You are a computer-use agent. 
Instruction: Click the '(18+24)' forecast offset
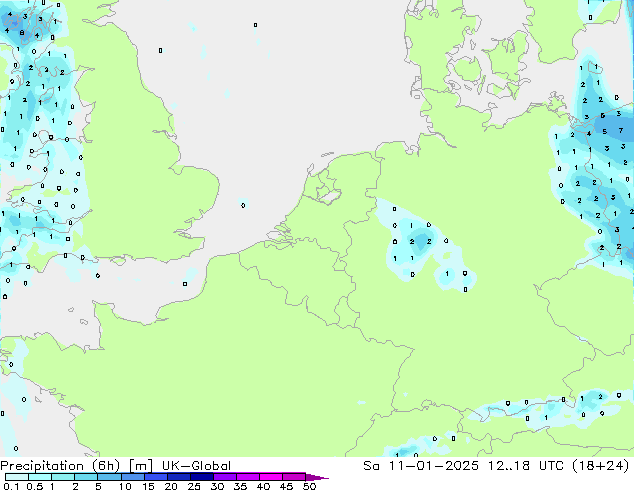click(x=601, y=466)
